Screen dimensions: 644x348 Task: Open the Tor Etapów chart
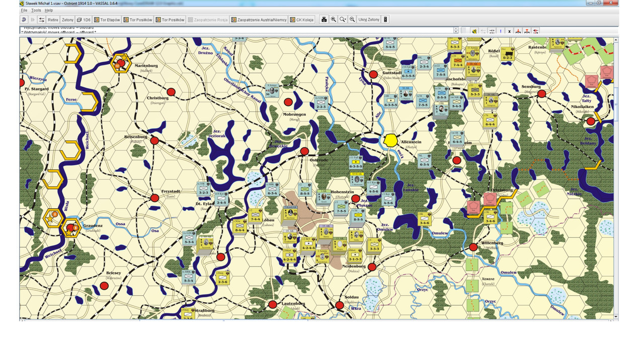point(107,20)
